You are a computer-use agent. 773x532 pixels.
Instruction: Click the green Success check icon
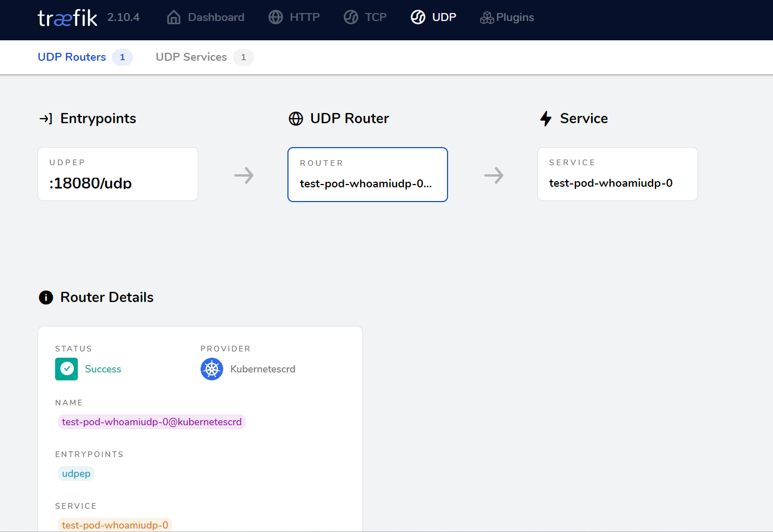pos(66,369)
